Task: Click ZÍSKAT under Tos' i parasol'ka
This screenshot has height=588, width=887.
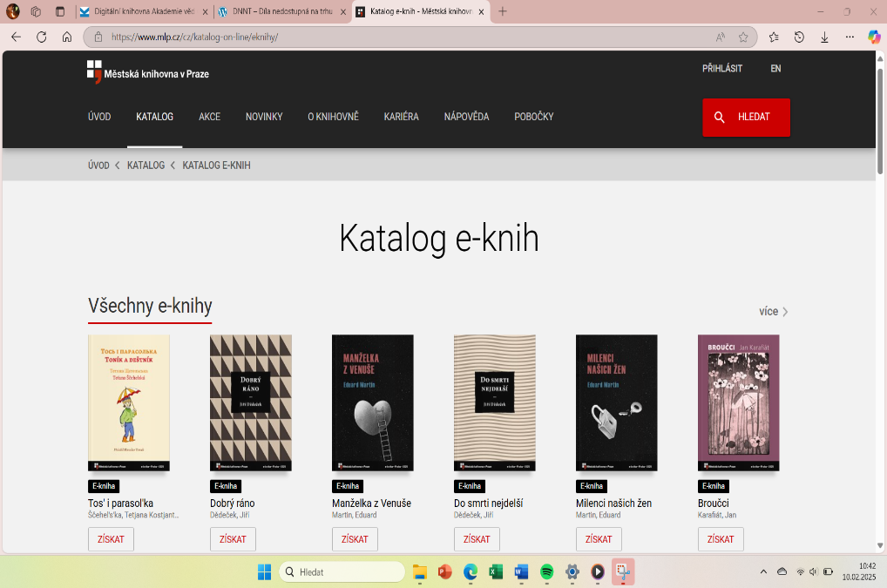Action: [x=111, y=539]
